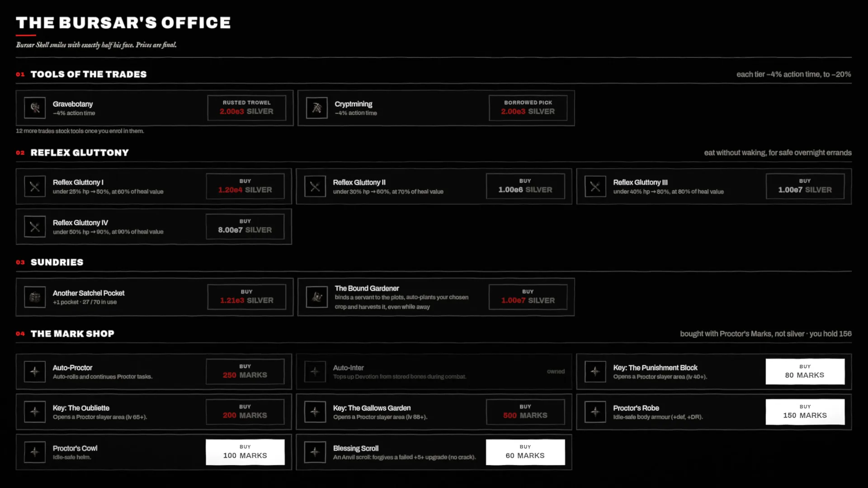868x488 pixels.
Task: Click the Cryptmining pickaxe icon
Action: 316,108
